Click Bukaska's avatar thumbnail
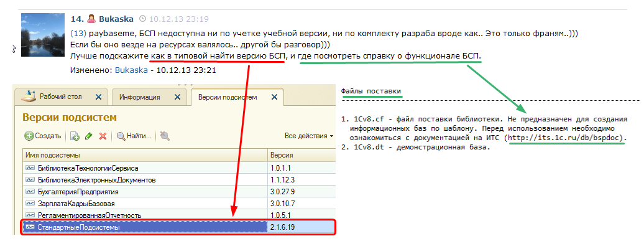The image size is (644, 241). (x=43, y=35)
